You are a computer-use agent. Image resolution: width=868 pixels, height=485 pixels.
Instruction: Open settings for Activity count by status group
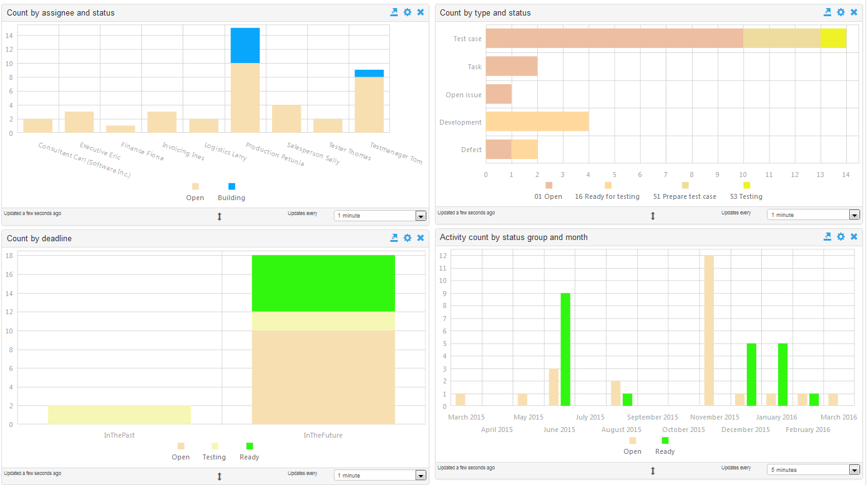[841, 237]
